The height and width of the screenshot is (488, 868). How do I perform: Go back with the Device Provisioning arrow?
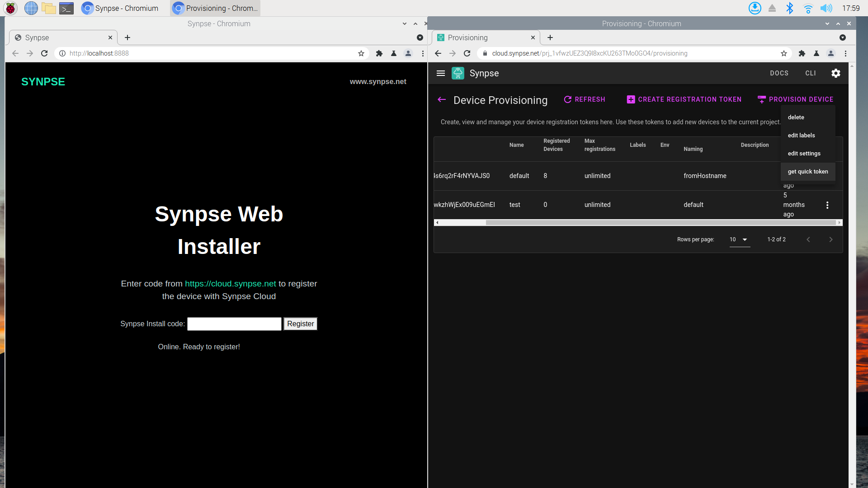pyautogui.click(x=442, y=99)
